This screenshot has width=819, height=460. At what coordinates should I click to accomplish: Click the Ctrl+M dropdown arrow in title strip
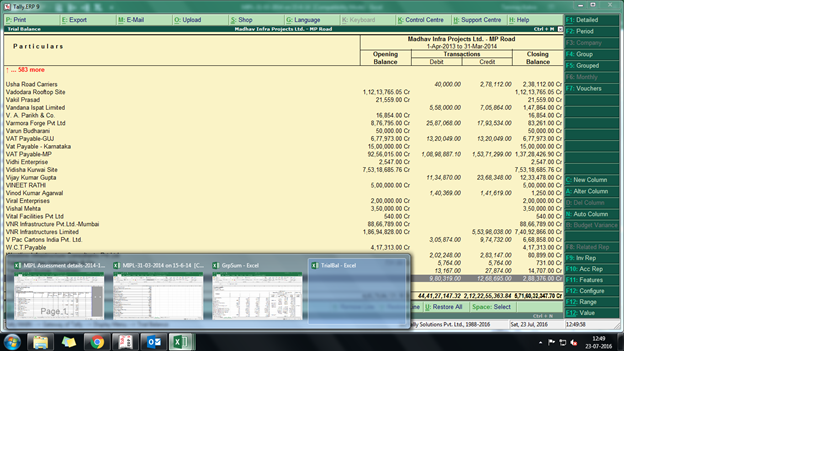point(560,29)
